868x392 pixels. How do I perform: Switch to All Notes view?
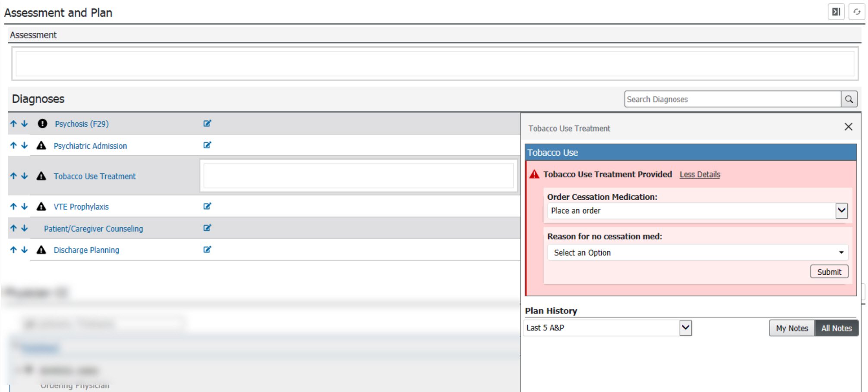pos(836,328)
